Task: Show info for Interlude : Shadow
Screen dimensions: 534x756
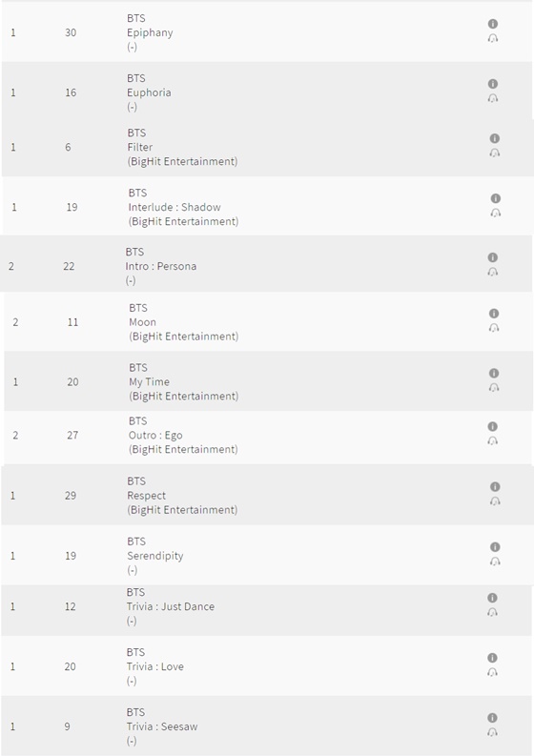Action: (496, 198)
